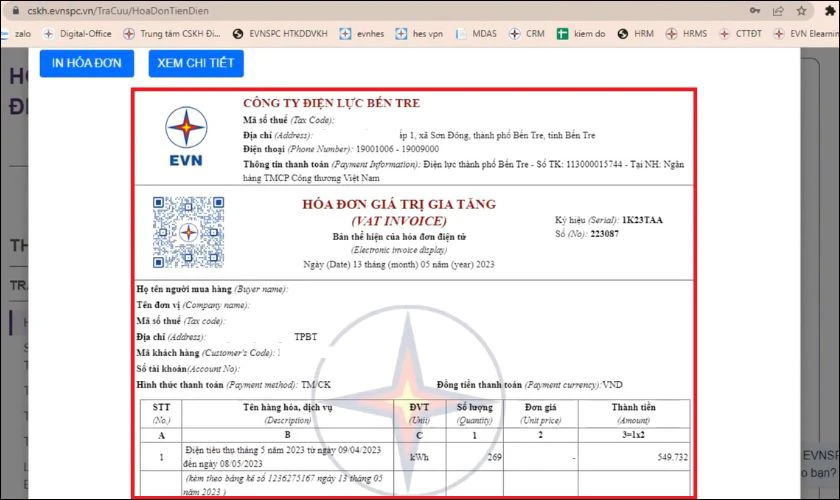
Task: Click the HÓA ĐƠN GIÁ TRỊ GIA TĂNG title
Action: click(399, 204)
